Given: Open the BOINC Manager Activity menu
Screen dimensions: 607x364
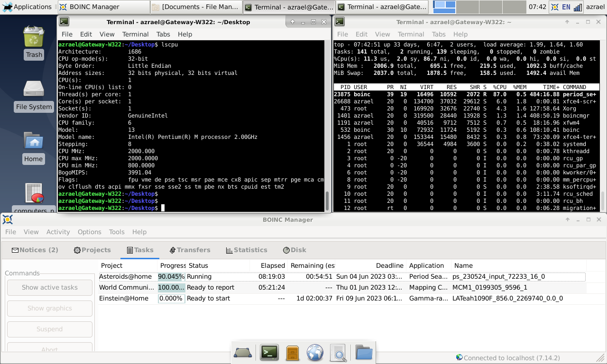Looking at the screenshot, I should point(58,232).
